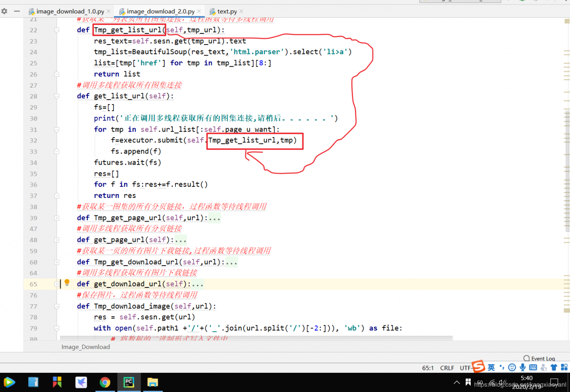Click 'fs.append(f)' on line 33

coord(136,152)
